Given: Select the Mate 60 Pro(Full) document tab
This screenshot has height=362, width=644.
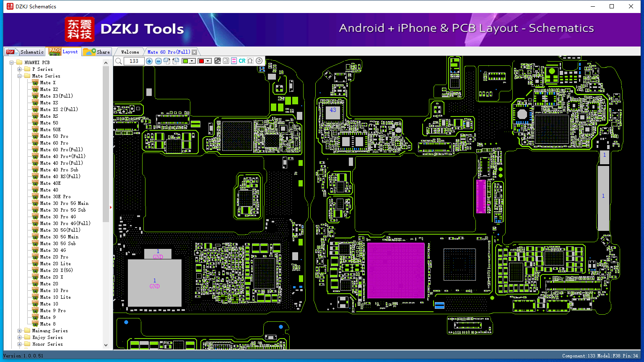Looking at the screenshot, I should [169, 52].
